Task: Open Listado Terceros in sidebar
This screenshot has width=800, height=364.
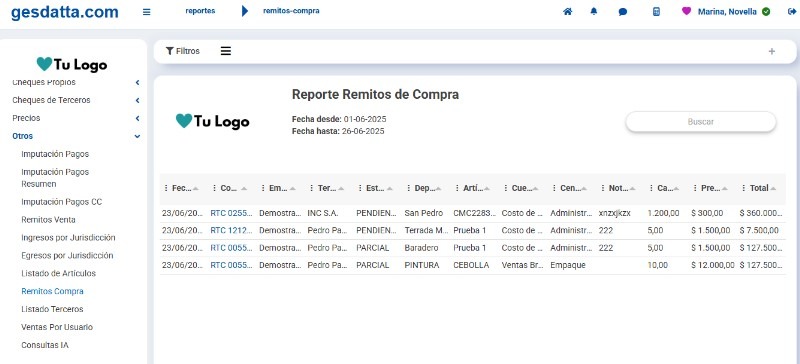Action: click(x=53, y=309)
